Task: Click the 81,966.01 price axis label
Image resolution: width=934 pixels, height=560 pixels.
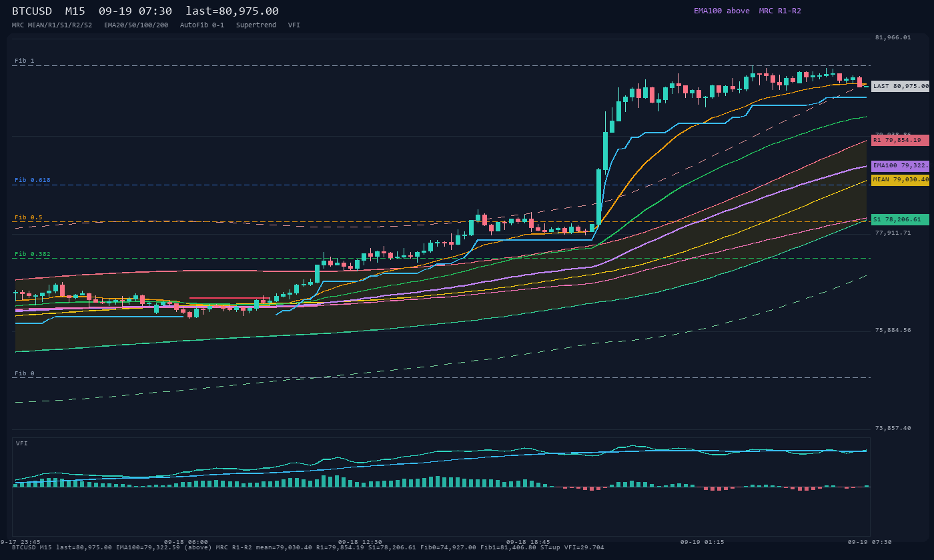Action: [x=893, y=37]
